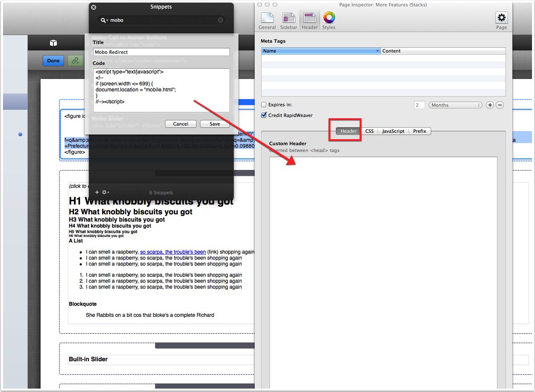The height and width of the screenshot is (392, 535).
Task: Click inside the snippet Code text area
Action: point(162,90)
